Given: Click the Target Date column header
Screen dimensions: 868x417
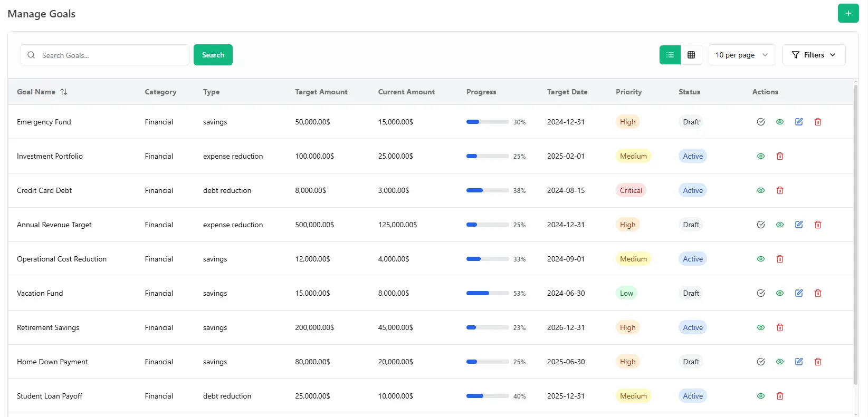Looking at the screenshot, I should pyautogui.click(x=567, y=92).
